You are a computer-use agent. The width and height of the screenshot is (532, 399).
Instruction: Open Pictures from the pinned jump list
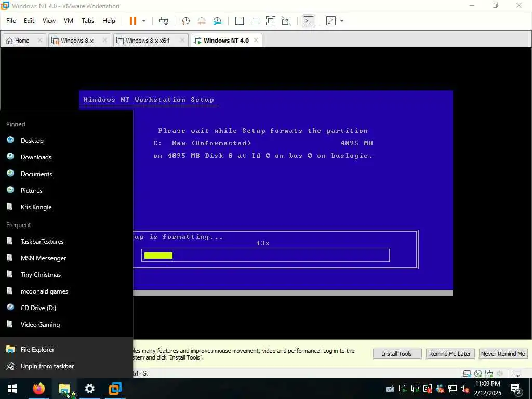[66, 190]
